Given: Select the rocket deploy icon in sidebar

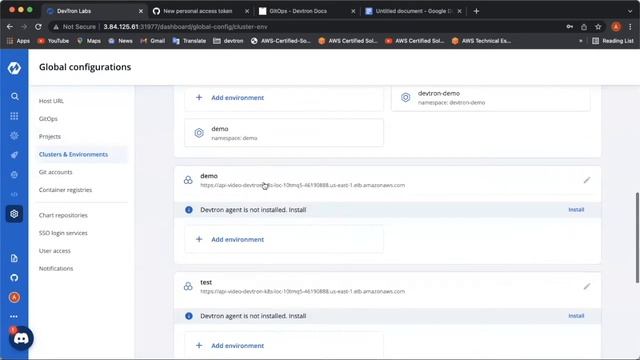Looking at the screenshot, I should coord(14,155).
